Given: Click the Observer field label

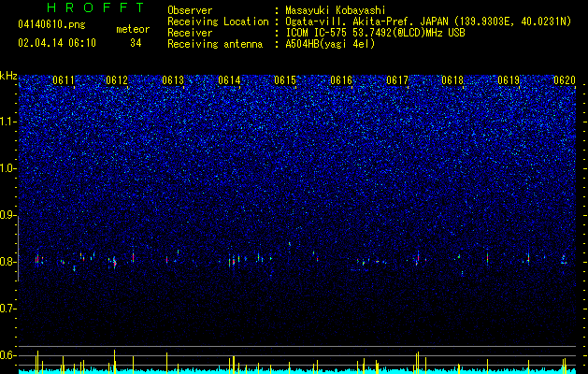Looking at the screenshot, I should click(190, 10).
